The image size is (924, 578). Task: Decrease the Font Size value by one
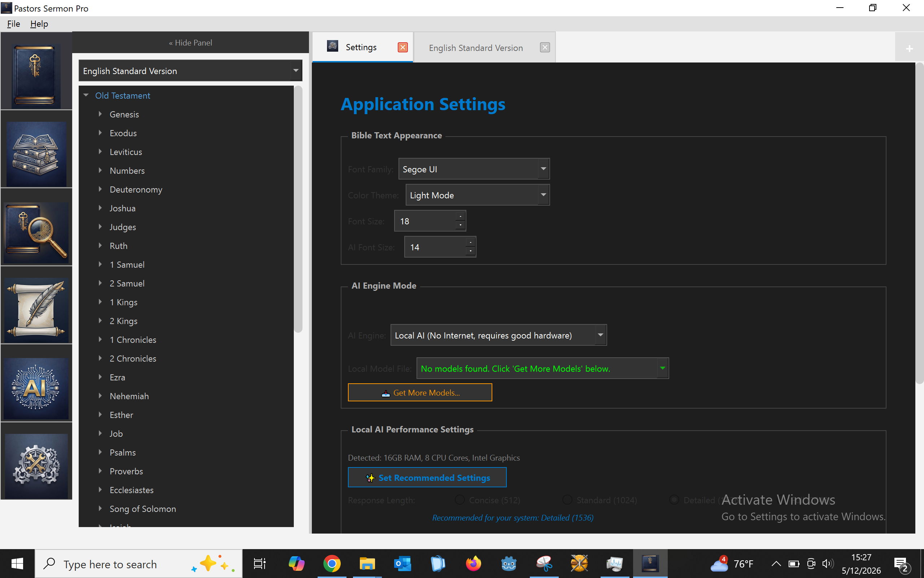pyautogui.click(x=461, y=225)
